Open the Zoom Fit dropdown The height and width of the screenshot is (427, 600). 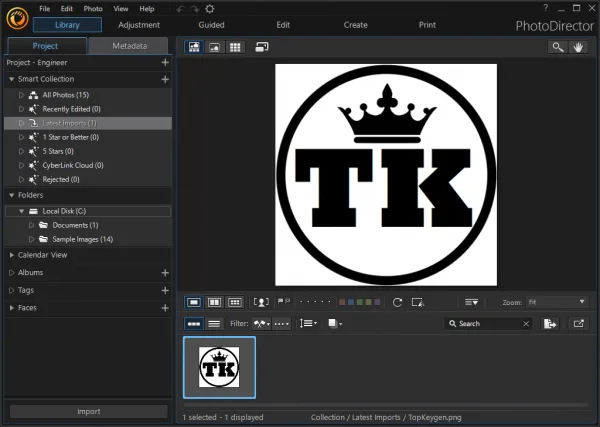(557, 302)
